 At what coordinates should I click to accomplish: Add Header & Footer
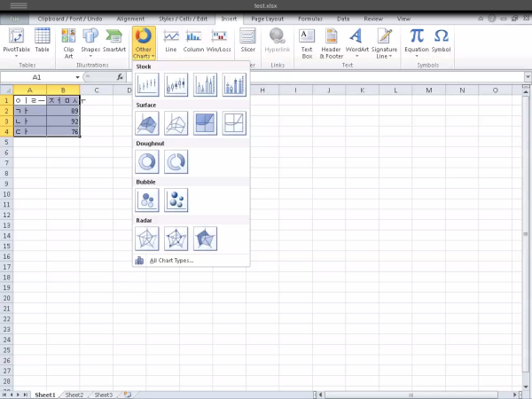point(331,43)
